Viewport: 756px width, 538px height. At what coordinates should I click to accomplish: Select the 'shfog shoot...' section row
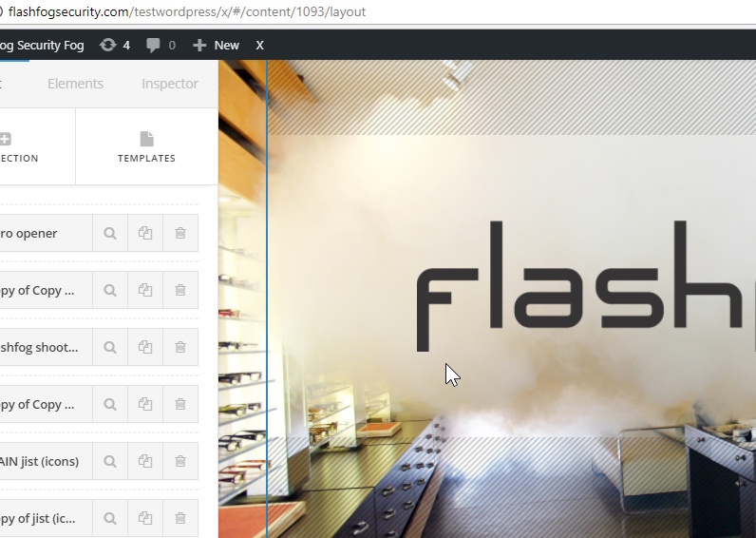(x=46, y=347)
